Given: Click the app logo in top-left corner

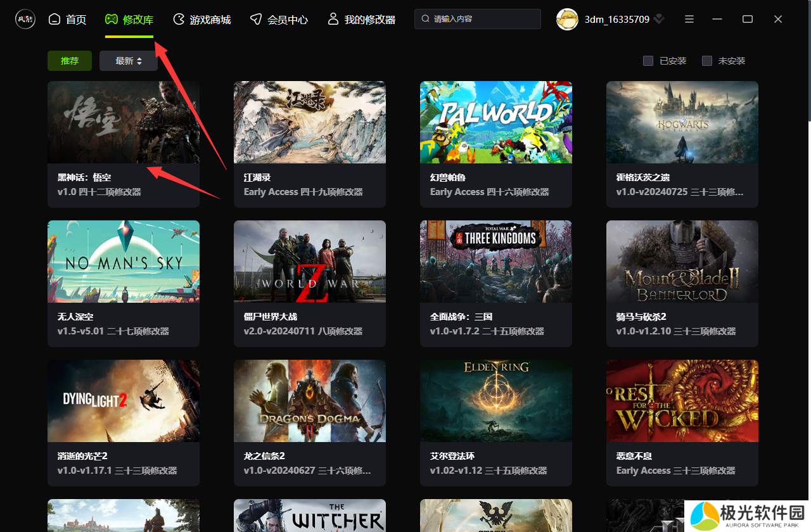Looking at the screenshot, I should click(25, 19).
